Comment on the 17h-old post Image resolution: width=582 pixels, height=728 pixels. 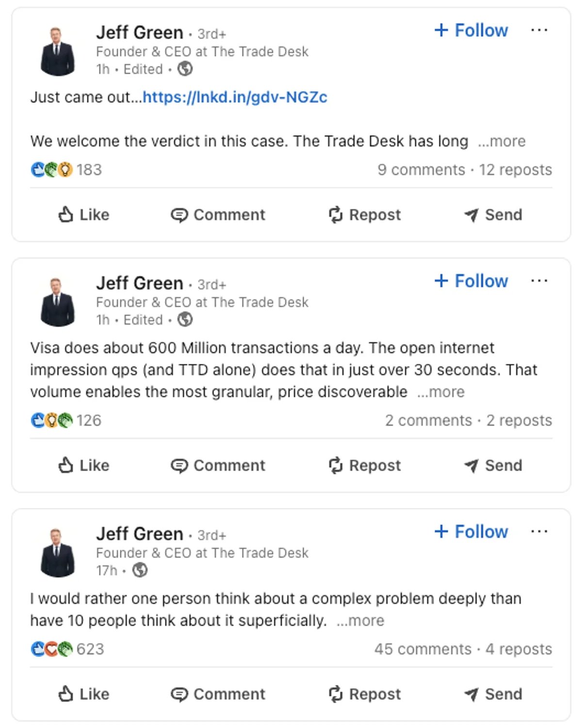(218, 694)
